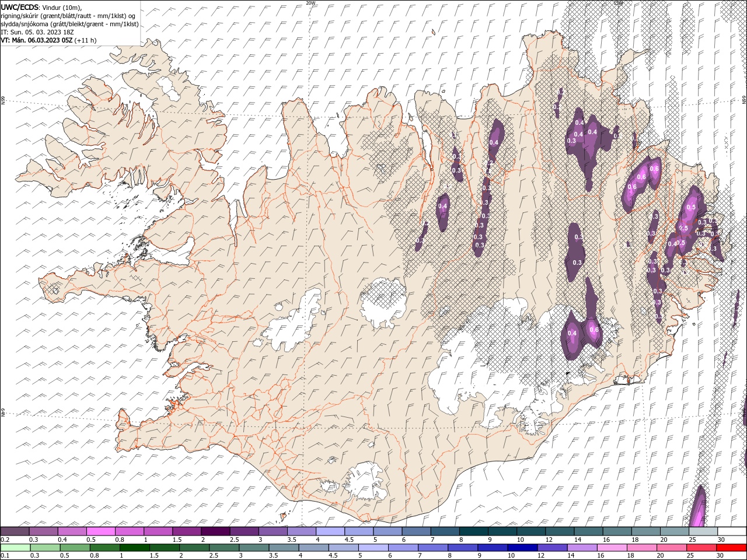Select the bright pink 0.5 swatch in upper legend
747x560 pixels.
pyautogui.click(x=101, y=531)
